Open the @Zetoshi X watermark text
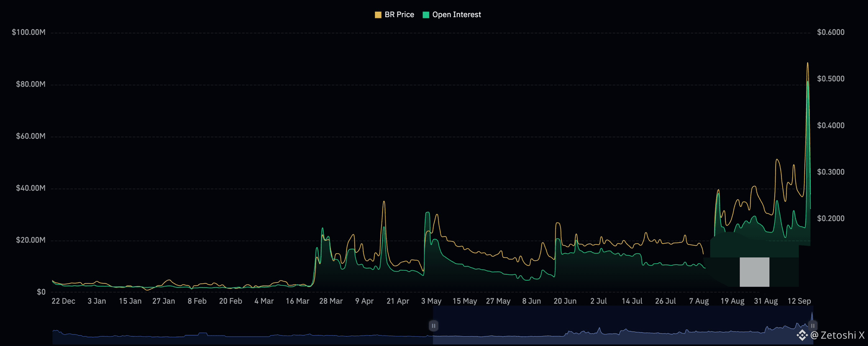 pyautogui.click(x=837, y=335)
